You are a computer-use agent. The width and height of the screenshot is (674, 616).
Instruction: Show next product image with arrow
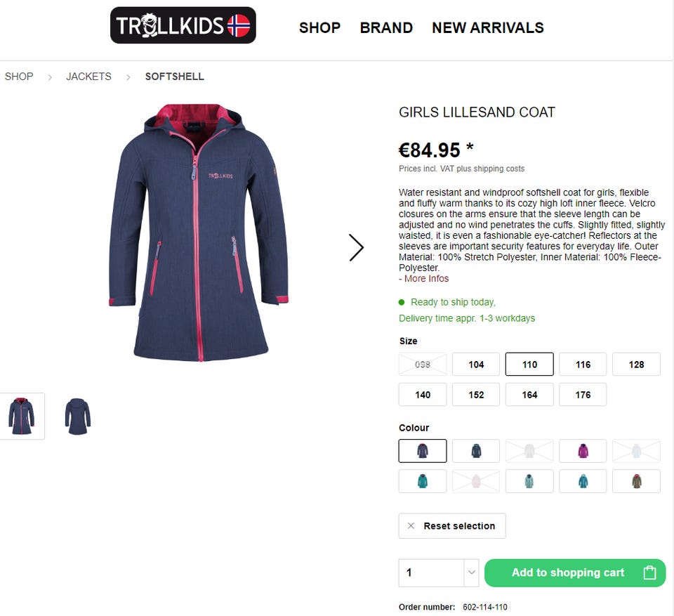click(357, 247)
